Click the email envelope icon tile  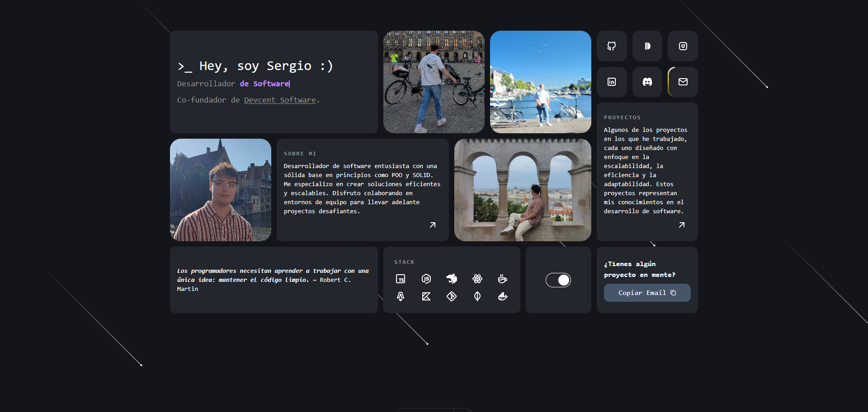click(683, 82)
